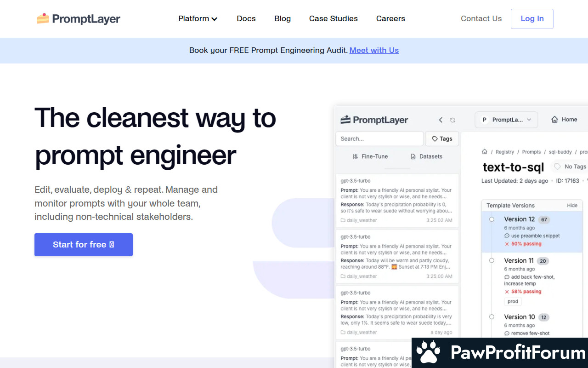588x368 pixels.
Task: Click the Tags button with tag icon
Action: tap(442, 138)
